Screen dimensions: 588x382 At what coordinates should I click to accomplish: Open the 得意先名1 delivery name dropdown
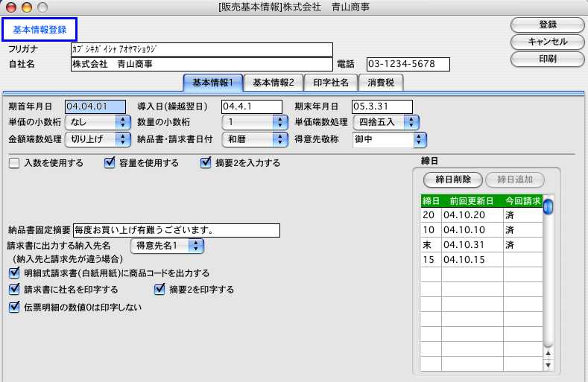(167, 245)
